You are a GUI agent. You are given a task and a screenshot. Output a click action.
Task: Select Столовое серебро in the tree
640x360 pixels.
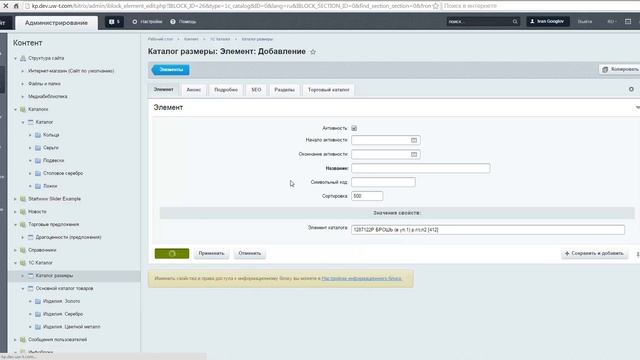(63, 173)
